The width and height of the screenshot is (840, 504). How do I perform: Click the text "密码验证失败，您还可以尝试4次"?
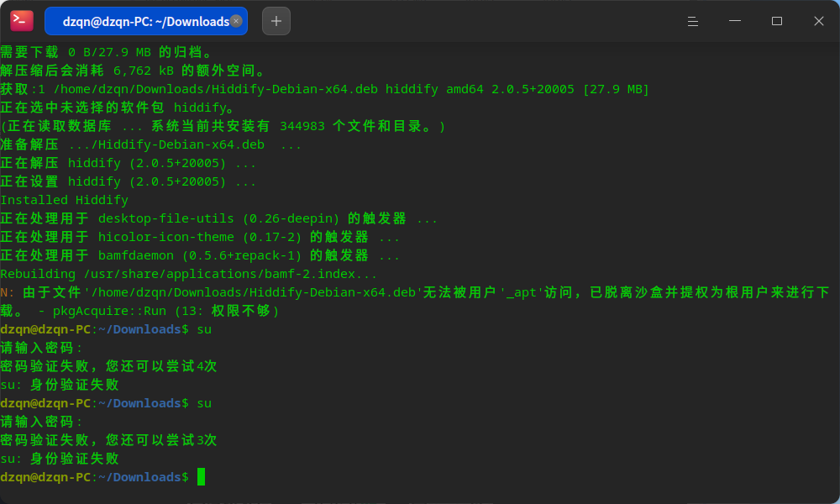(108, 365)
